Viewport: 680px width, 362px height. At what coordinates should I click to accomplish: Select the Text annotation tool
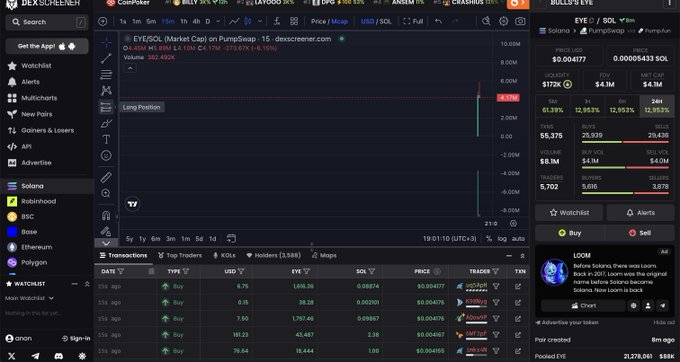click(x=106, y=139)
